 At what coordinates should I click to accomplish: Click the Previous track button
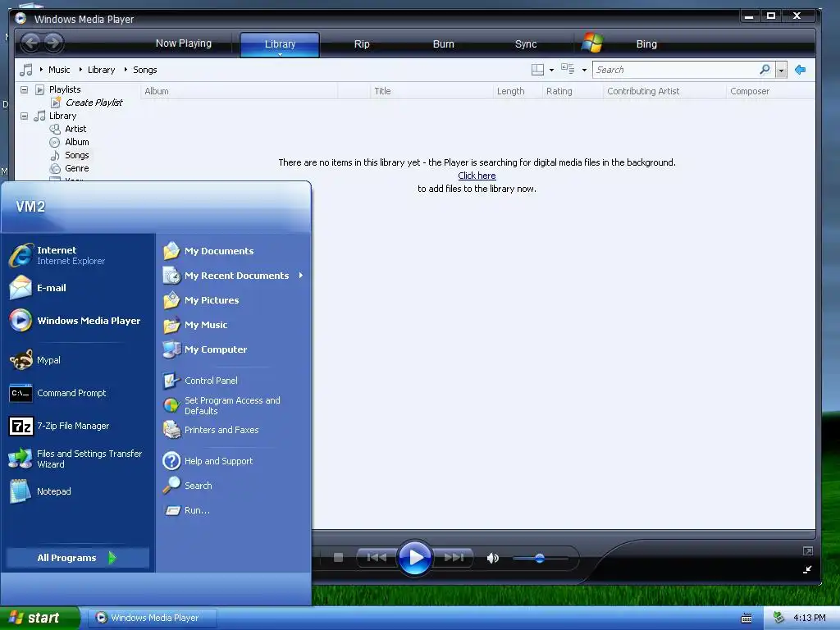[377, 558]
